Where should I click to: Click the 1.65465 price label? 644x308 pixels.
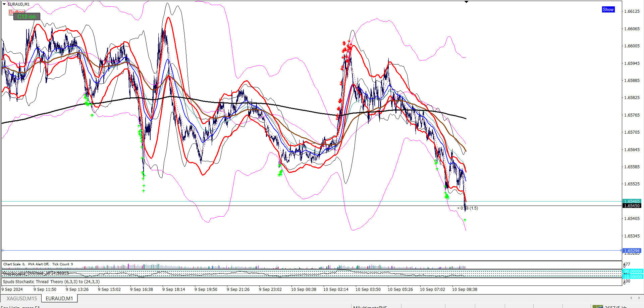pyautogui.click(x=632, y=201)
